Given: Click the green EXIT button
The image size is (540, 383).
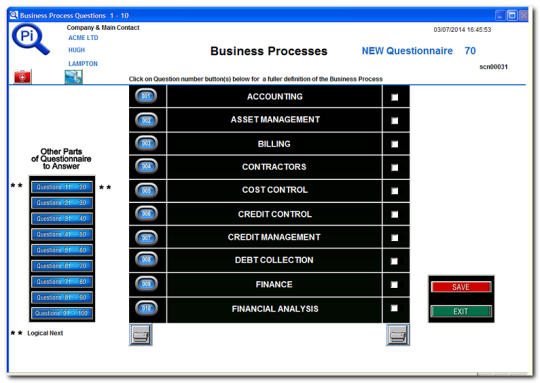Looking at the screenshot, I should [x=461, y=311].
